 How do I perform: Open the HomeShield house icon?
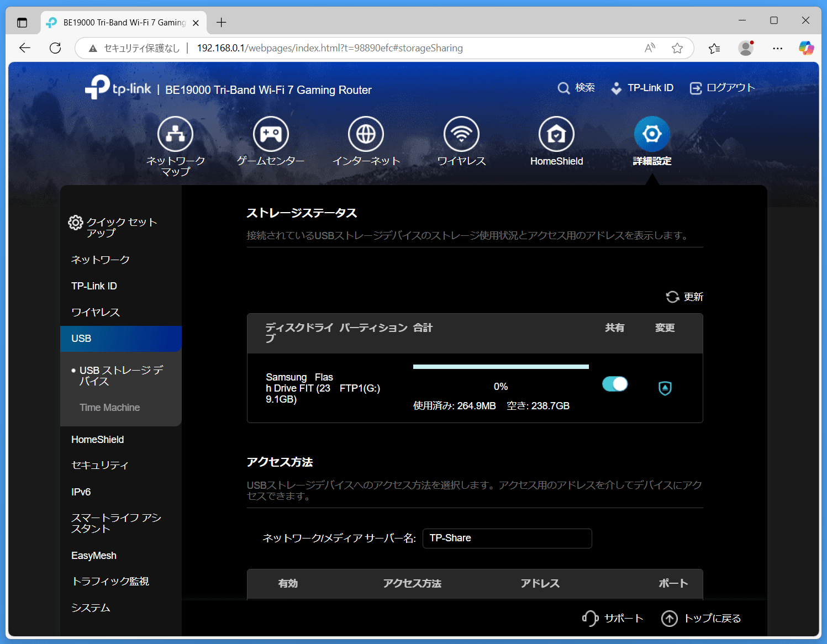(x=556, y=134)
